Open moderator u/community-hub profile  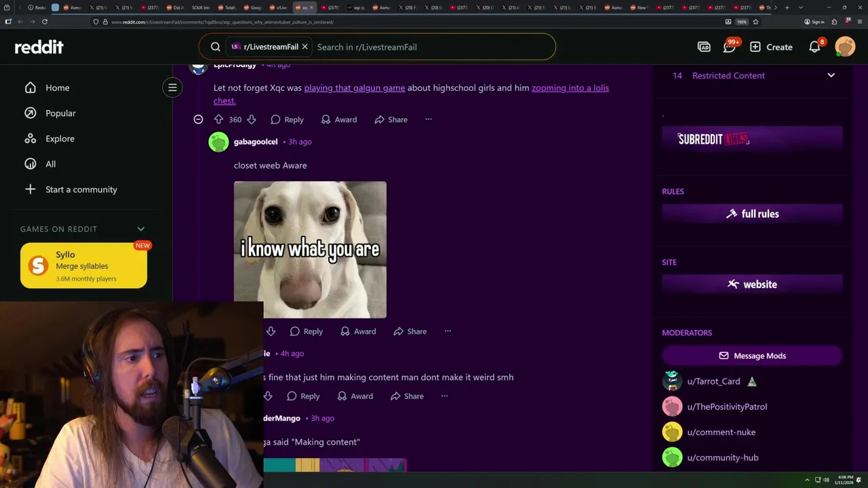pyautogui.click(x=723, y=457)
